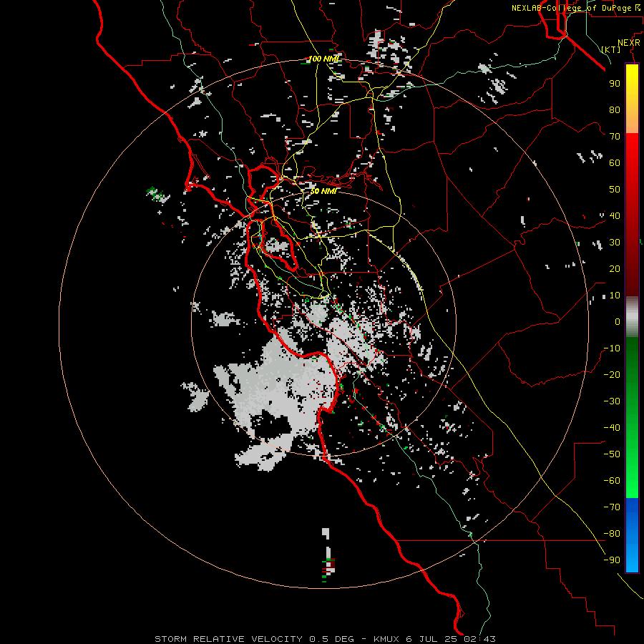The width and height of the screenshot is (644, 644).
Task: Click the dark green segment of color bar
Action: tap(632, 370)
